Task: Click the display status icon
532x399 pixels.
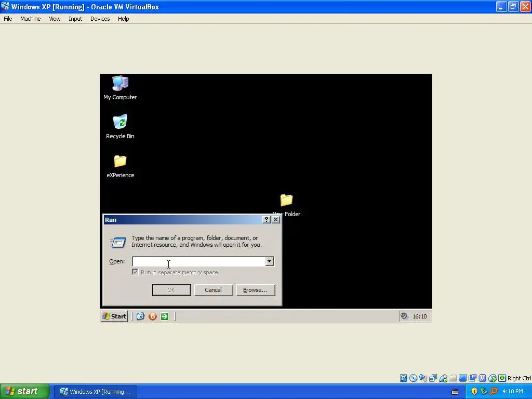Action: click(462, 378)
